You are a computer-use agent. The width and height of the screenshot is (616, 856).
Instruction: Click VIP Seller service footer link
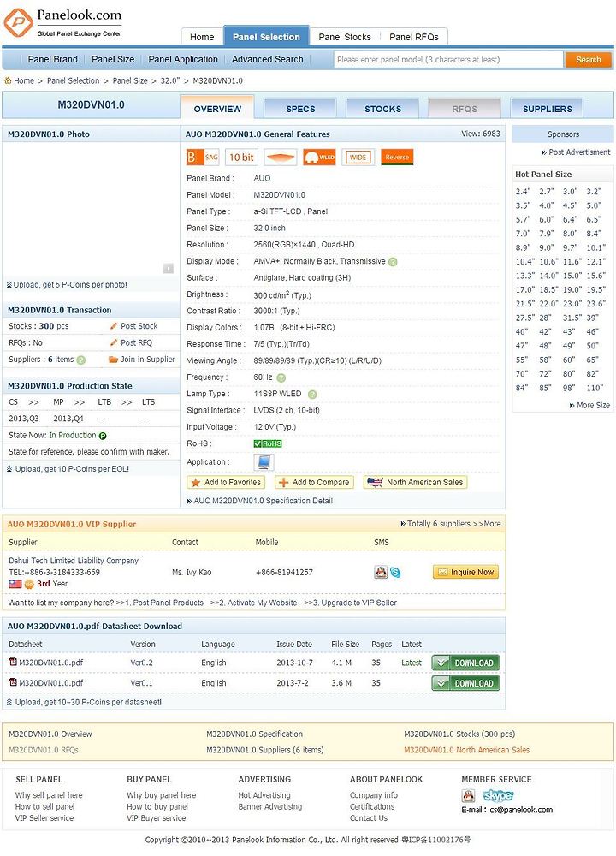click(x=44, y=818)
